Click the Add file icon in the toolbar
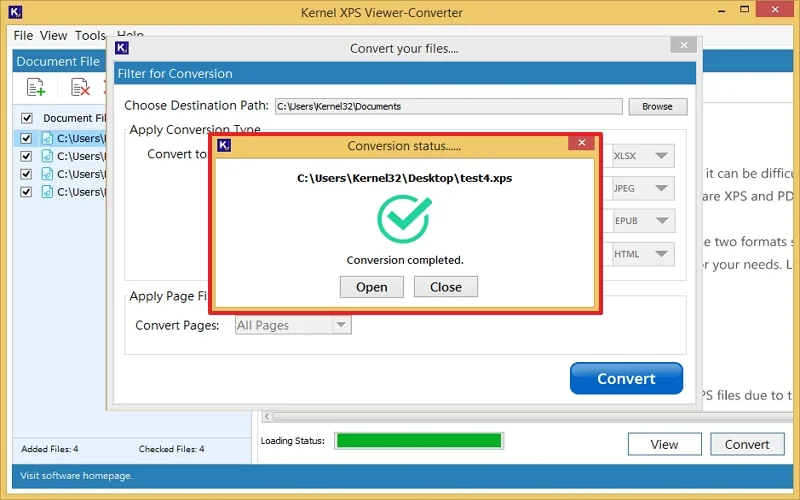The width and height of the screenshot is (800, 500). [36, 87]
